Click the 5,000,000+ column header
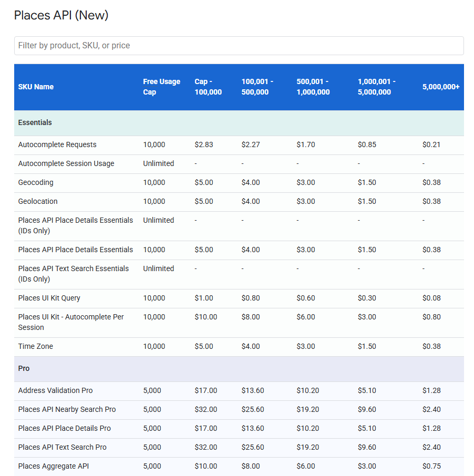 pyautogui.click(x=440, y=87)
